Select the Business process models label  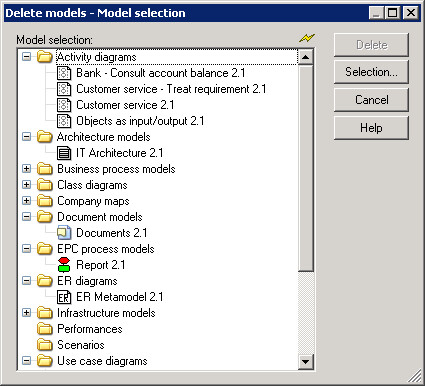[x=116, y=169]
